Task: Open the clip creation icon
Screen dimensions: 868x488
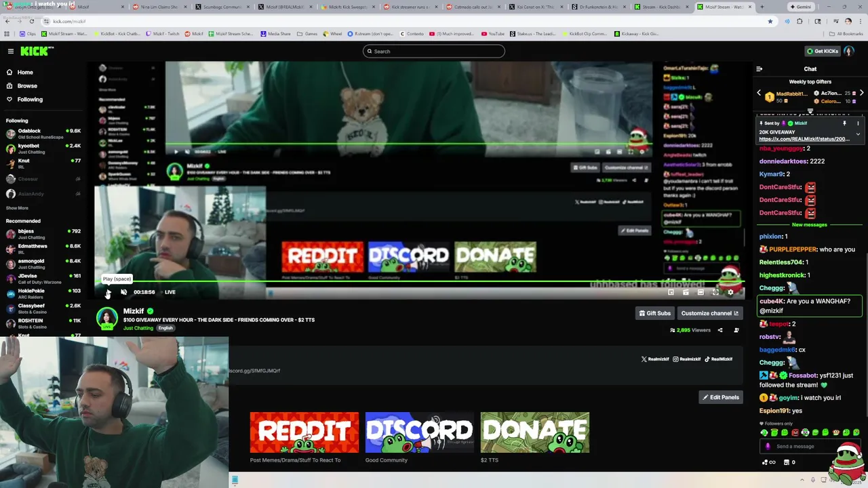Action: [686, 292]
